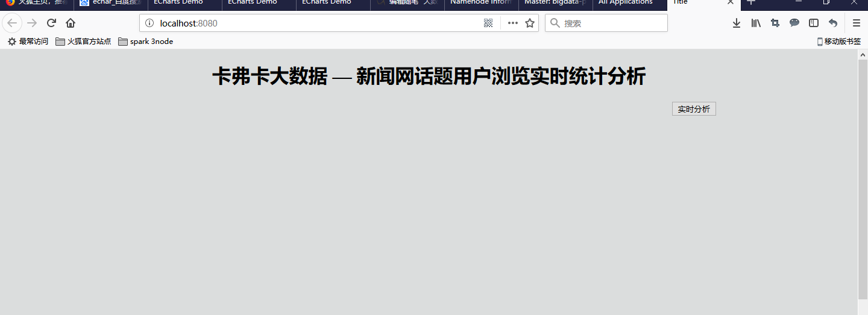Viewport: 868px width, 315px height.
Task: Open the 最常访问 bookmarks entry
Action: 28,42
